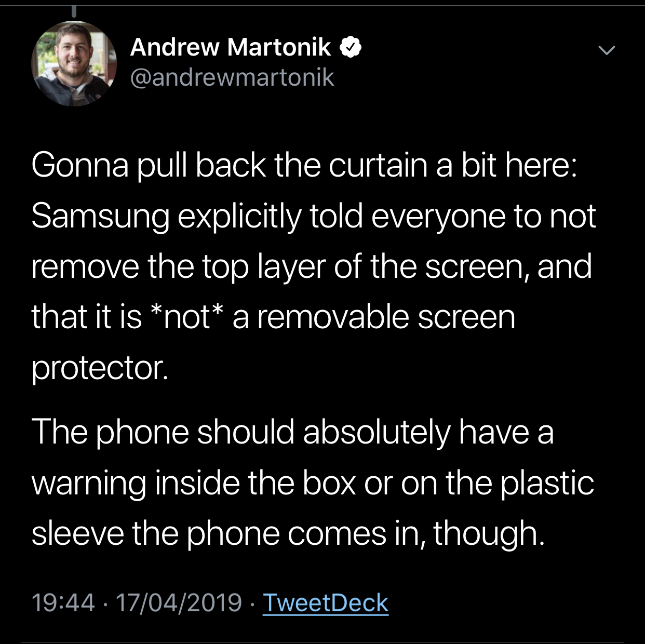Image resolution: width=645 pixels, height=644 pixels.
Task: Expand the tweet options chevron
Action: pos(606,50)
